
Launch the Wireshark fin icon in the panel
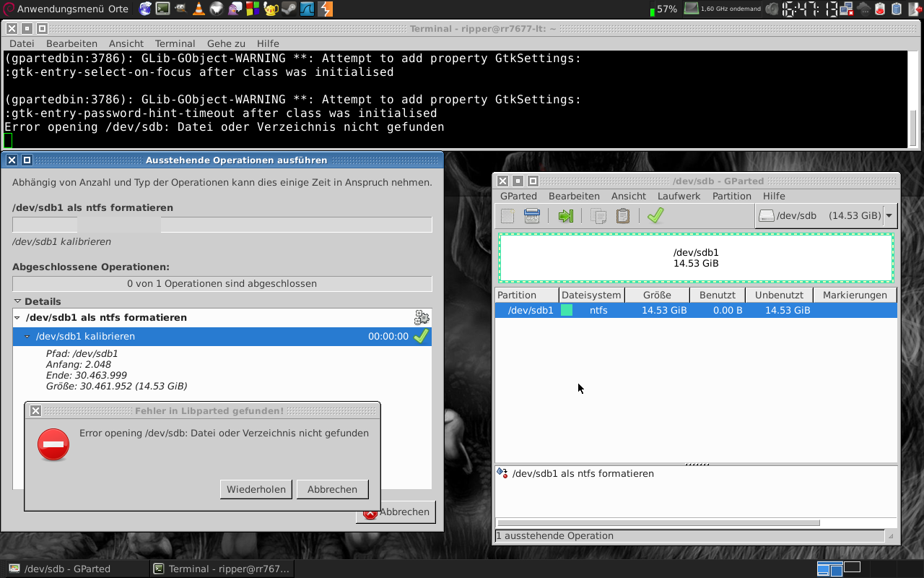[x=308, y=9]
